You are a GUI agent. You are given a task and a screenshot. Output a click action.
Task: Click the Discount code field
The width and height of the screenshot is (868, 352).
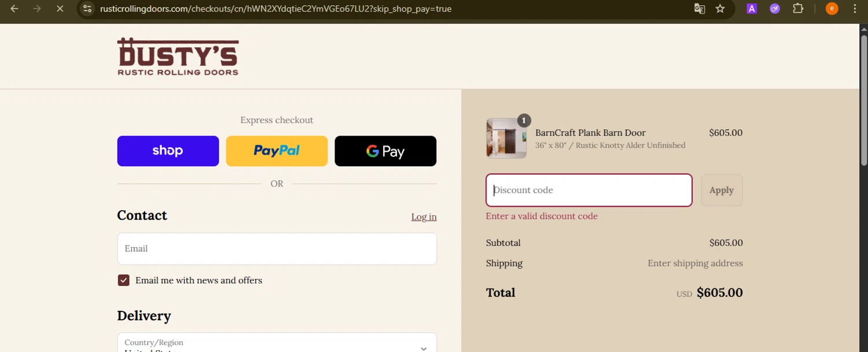(589, 190)
